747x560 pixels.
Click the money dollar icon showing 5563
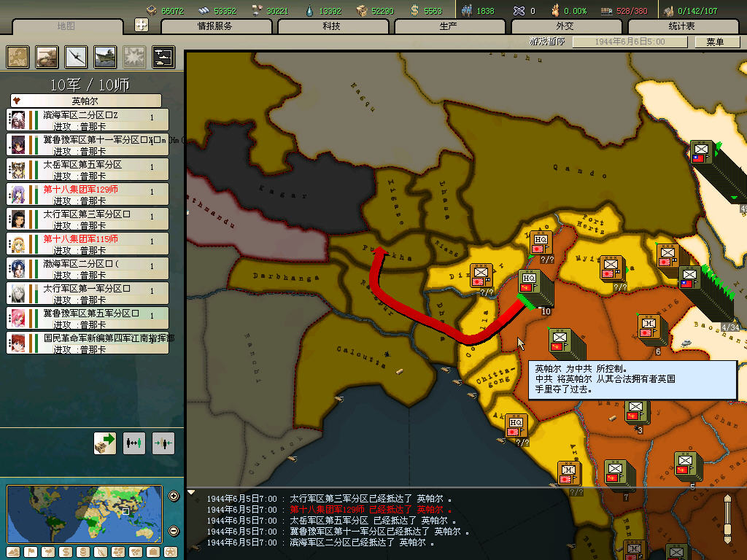(415, 10)
